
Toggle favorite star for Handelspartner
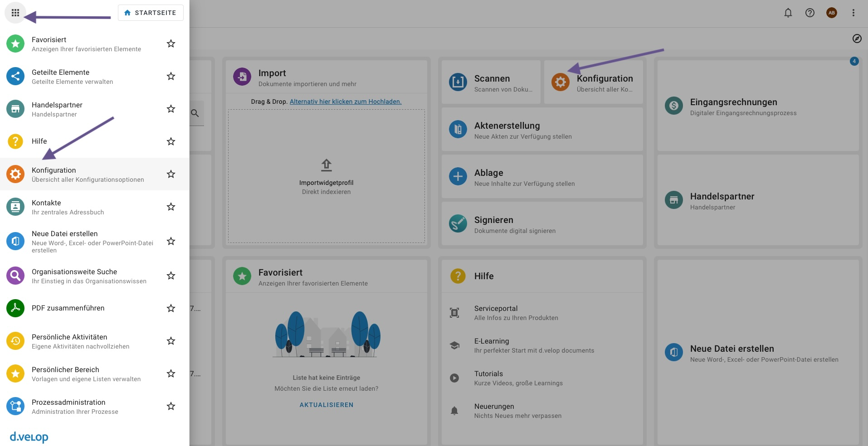point(171,109)
